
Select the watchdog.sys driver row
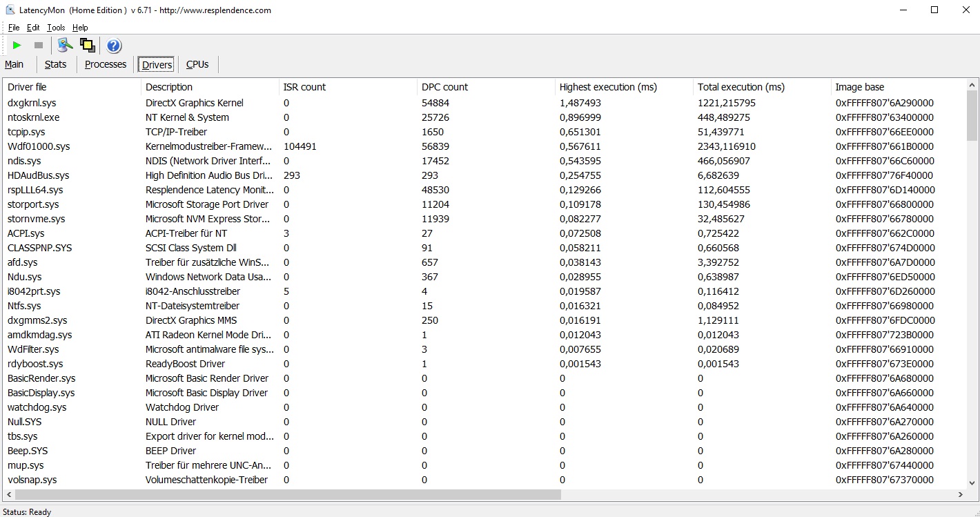pos(484,407)
